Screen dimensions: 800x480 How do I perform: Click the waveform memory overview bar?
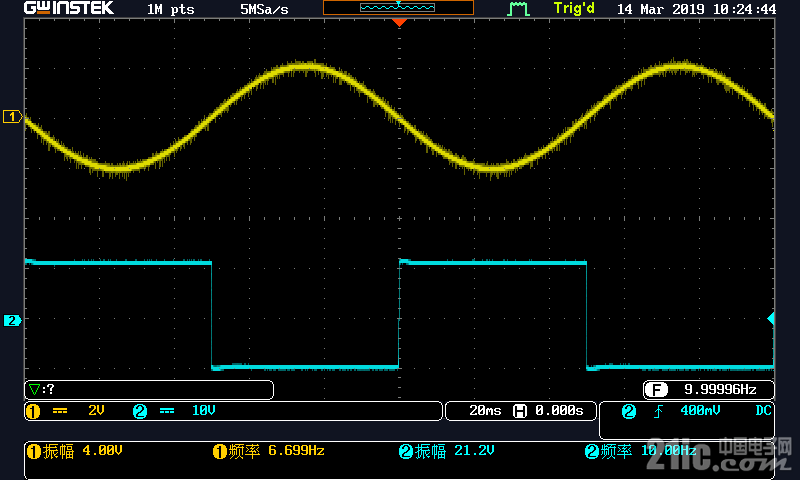[398, 7]
